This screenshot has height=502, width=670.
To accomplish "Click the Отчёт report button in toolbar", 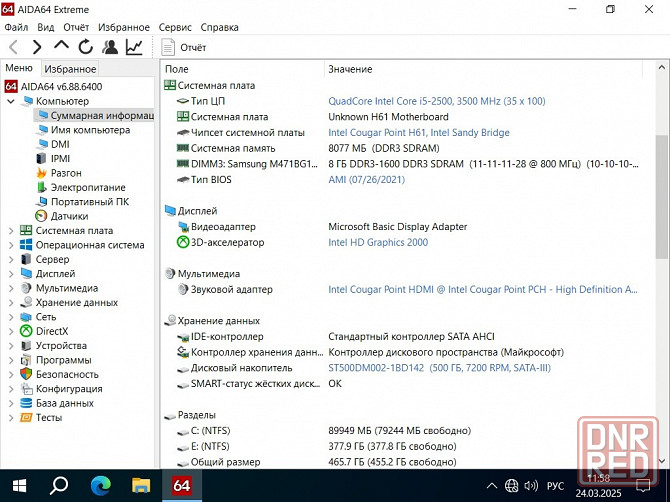I will (x=184, y=47).
